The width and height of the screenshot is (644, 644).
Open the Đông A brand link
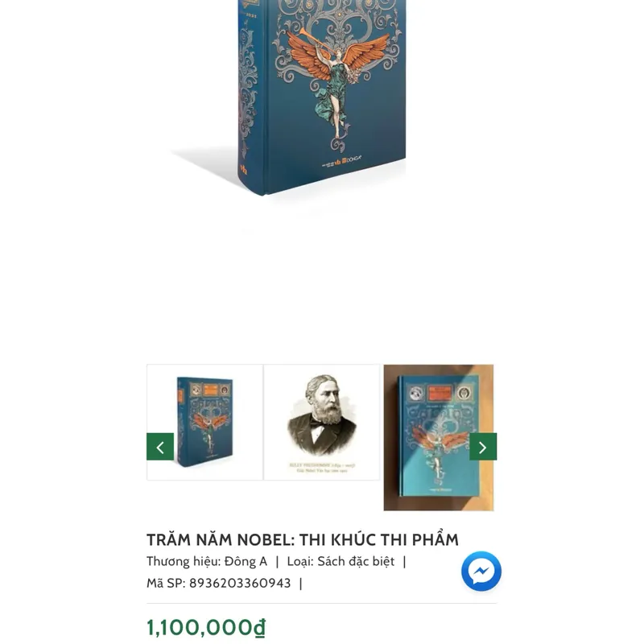[246, 561]
